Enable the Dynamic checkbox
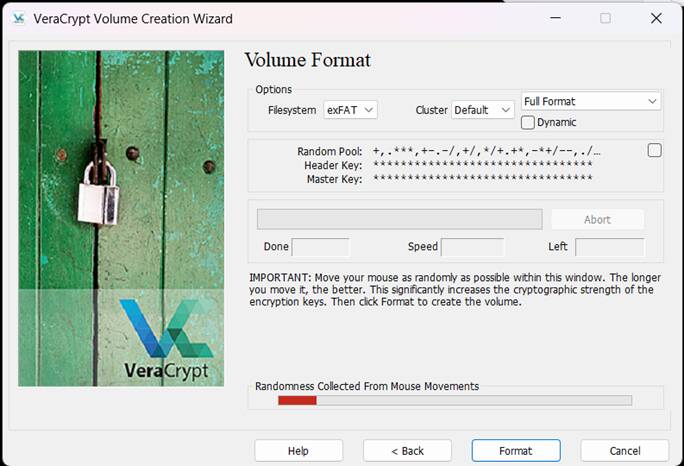Viewport: 684px width, 466px height. coord(527,122)
